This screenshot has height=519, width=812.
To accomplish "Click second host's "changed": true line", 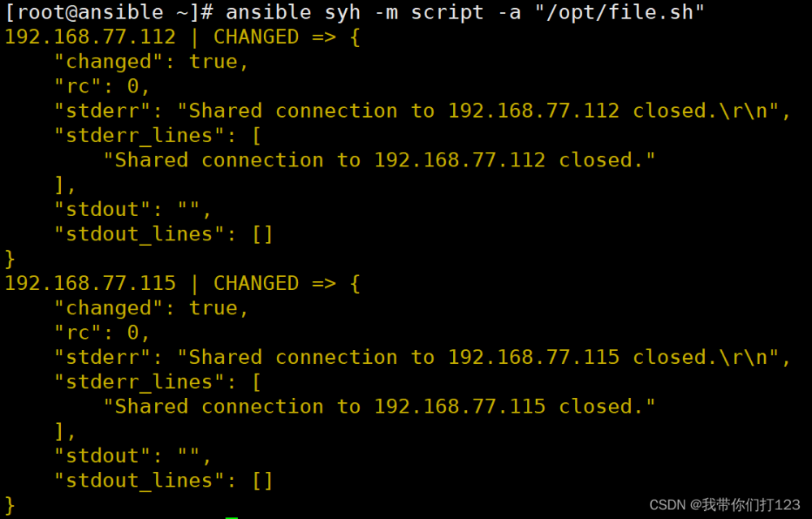I will (152, 308).
